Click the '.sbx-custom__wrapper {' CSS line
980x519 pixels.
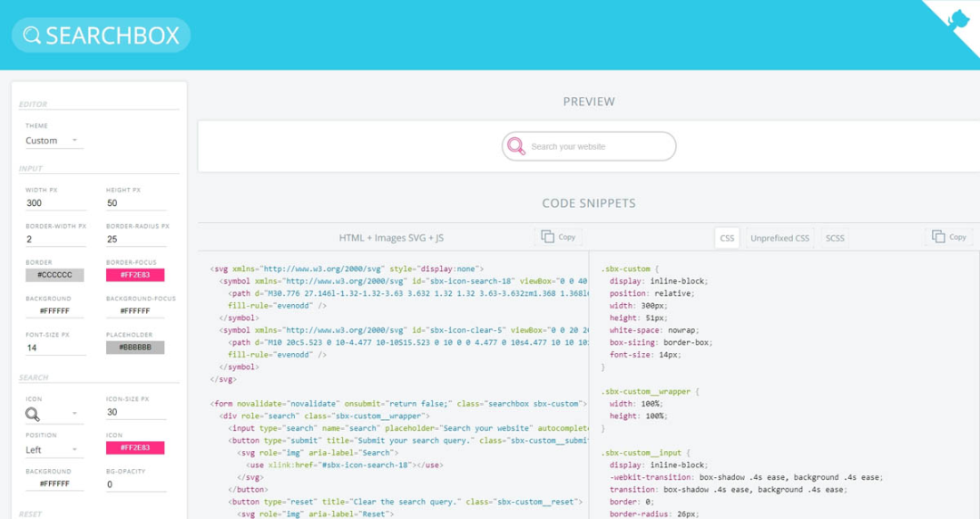click(651, 391)
